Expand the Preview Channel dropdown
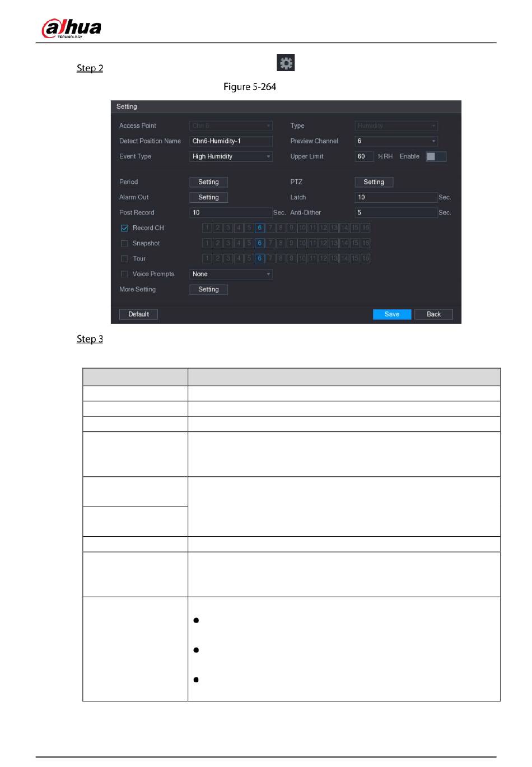Screen dimensions: 532x767 point(396,141)
